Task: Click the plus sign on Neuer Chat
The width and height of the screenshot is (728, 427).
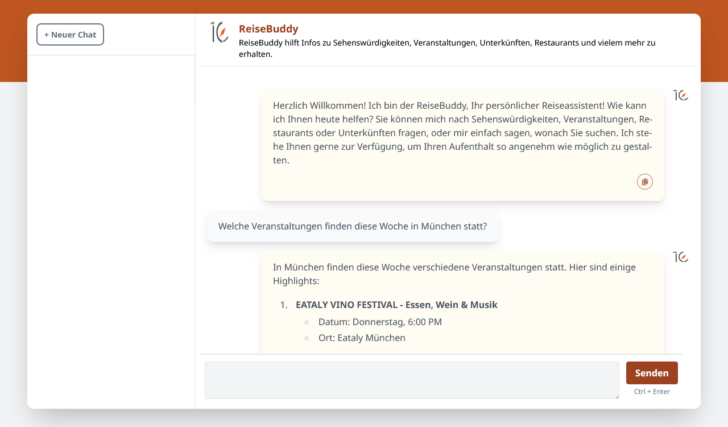Action: 46,35
